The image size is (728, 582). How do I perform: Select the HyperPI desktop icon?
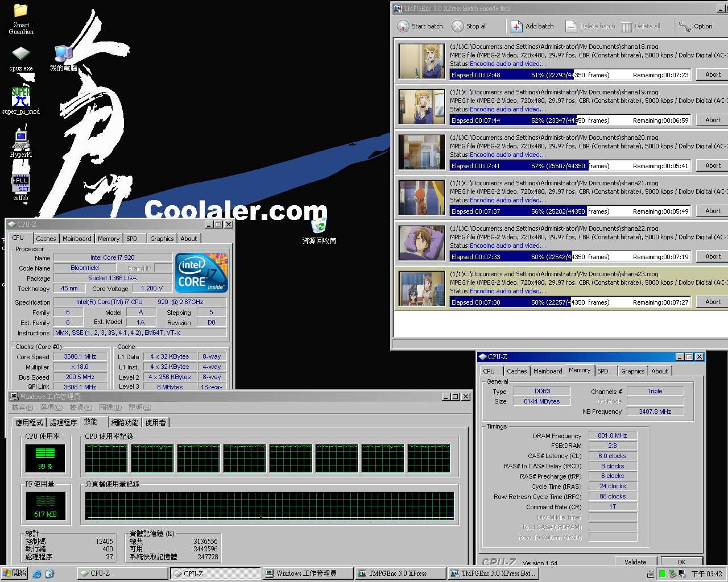21,143
